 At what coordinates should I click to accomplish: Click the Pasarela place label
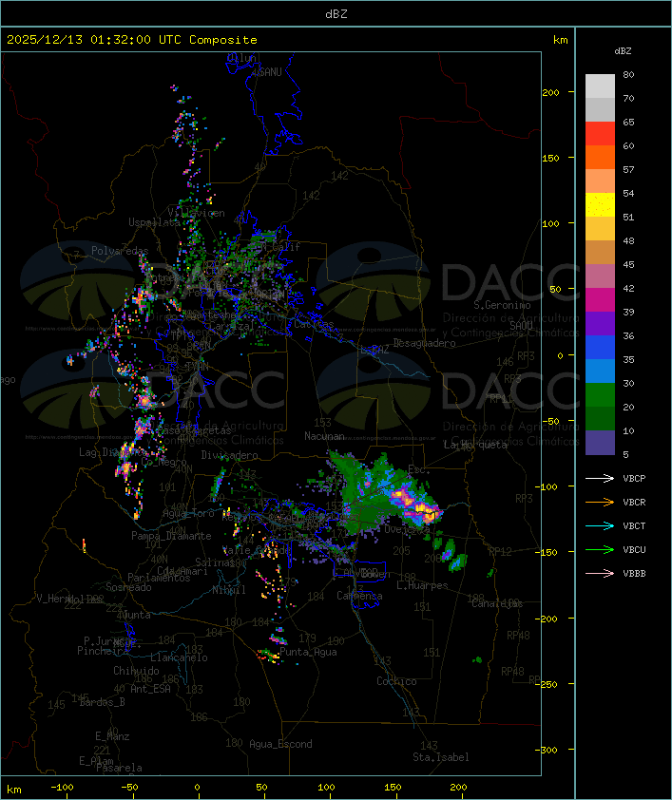pyautogui.click(x=119, y=768)
